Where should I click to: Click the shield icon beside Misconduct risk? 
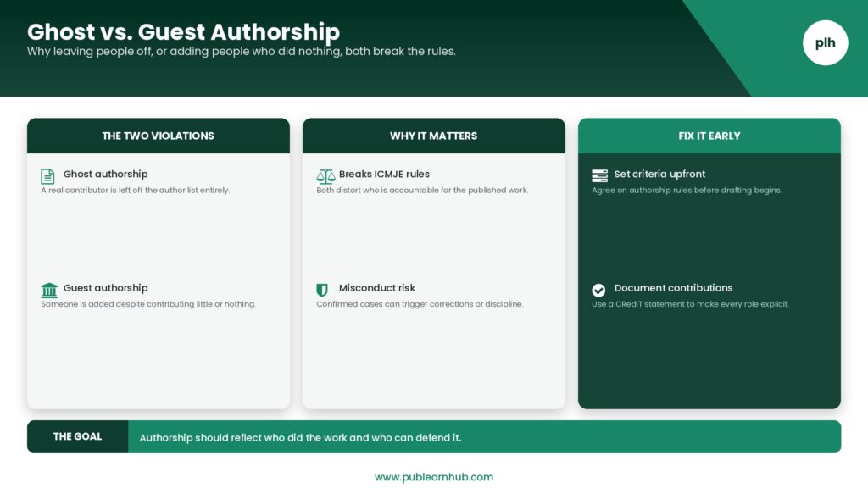tap(322, 290)
